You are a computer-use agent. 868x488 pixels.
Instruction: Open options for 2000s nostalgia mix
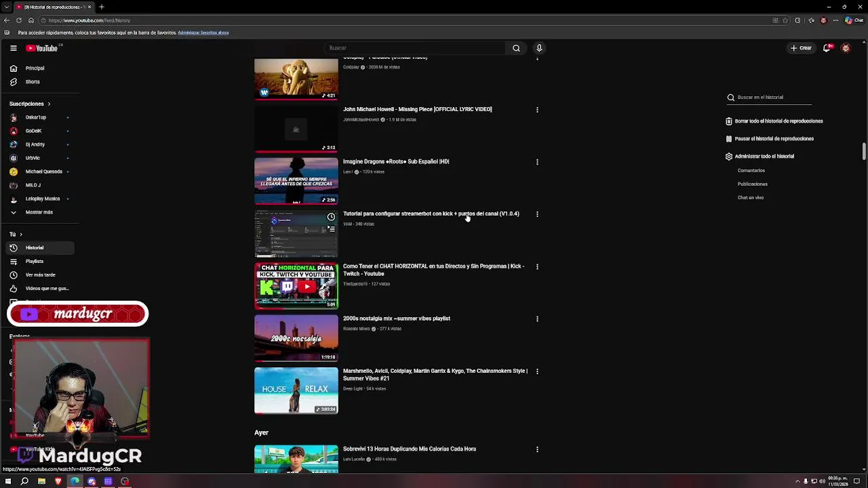tap(537, 319)
